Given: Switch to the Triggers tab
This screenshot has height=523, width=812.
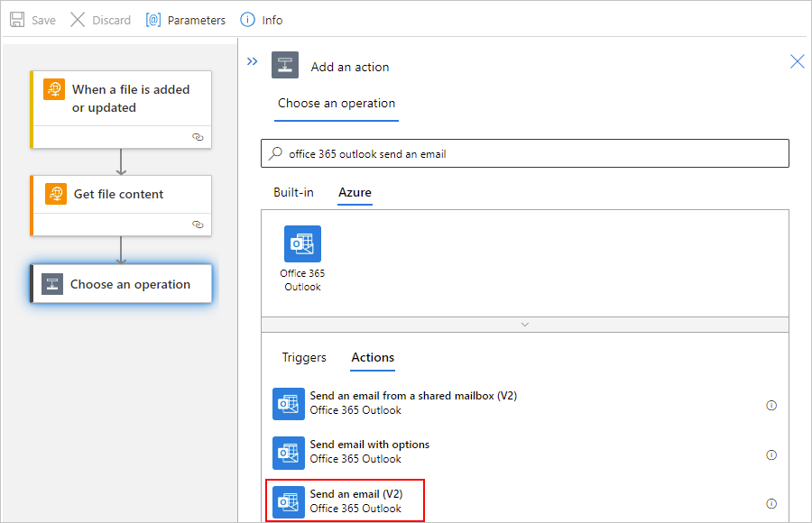Looking at the screenshot, I should 304,357.
